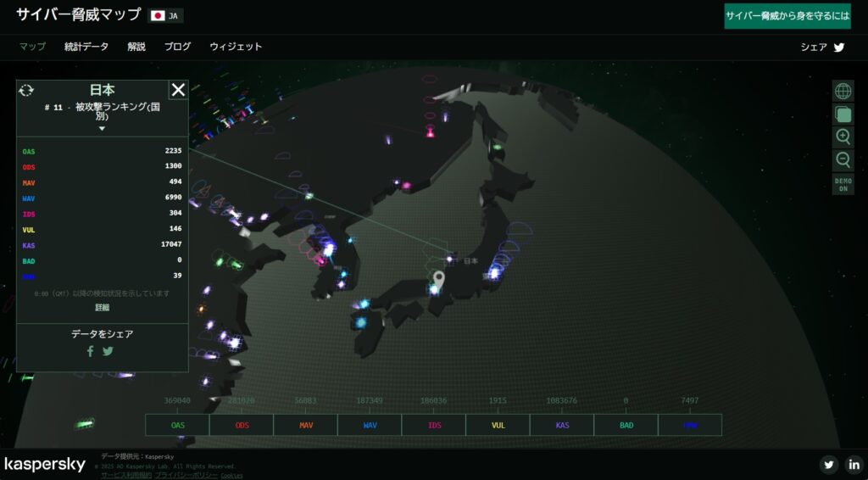Zoom in on the map
This screenshot has height=480, width=868.
point(843,137)
